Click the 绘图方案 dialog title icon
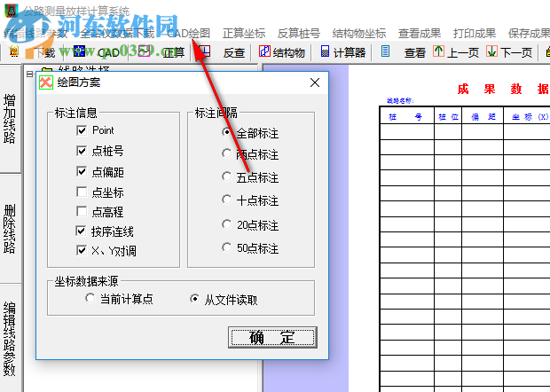550x392 pixels. (46, 82)
